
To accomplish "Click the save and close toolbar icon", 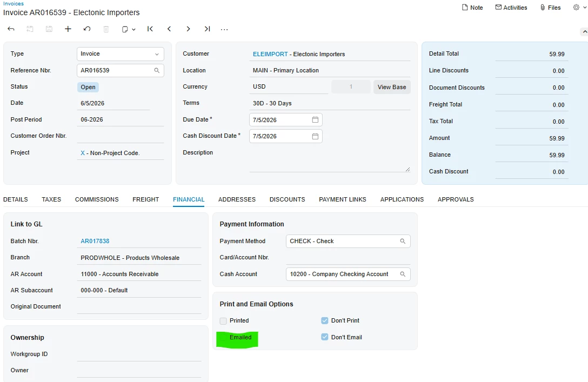I will click(x=30, y=29).
